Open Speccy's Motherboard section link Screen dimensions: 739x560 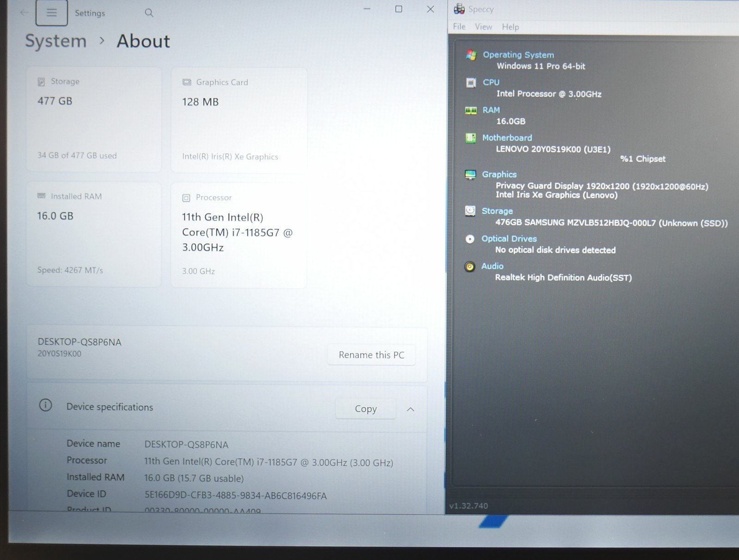coord(507,138)
